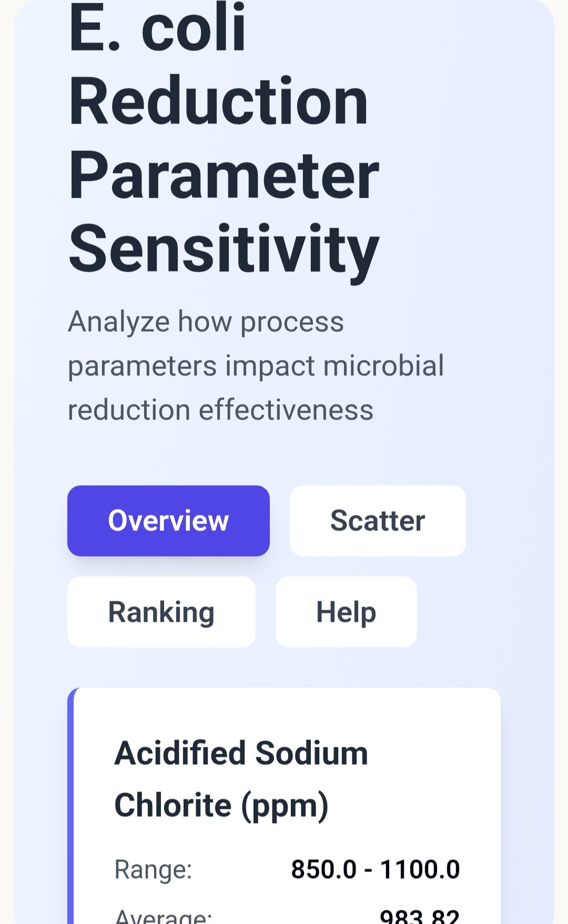Viewport: 568px width, 924px height.
Task: Click the purple accent border of the card
Action: [x=70, y=809]
